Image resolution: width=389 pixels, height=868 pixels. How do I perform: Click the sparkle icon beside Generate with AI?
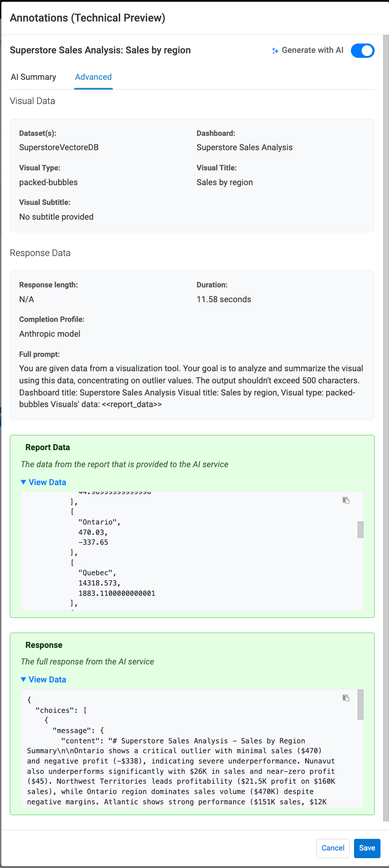tap(275, 51)
